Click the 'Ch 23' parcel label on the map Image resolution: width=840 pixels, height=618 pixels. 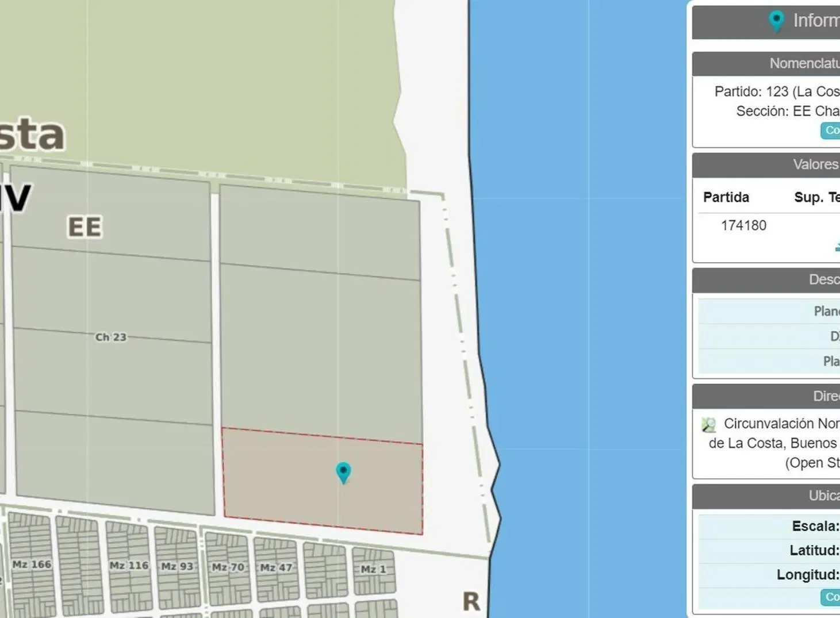[111, 337]
